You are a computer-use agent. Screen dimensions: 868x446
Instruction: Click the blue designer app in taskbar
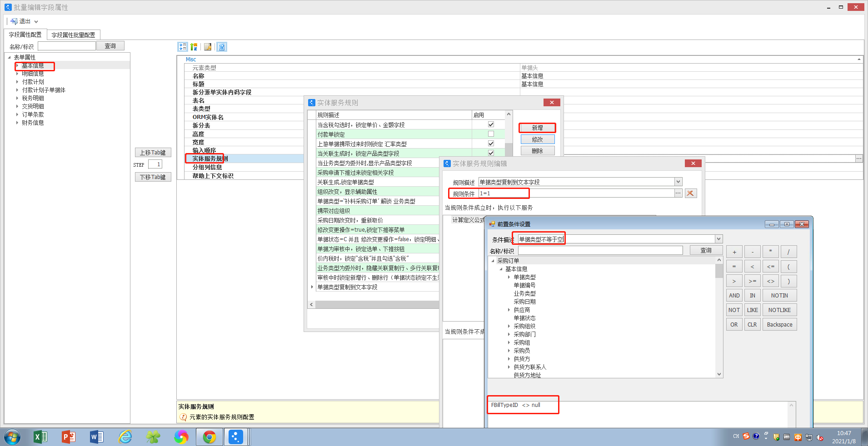point(236,437)
